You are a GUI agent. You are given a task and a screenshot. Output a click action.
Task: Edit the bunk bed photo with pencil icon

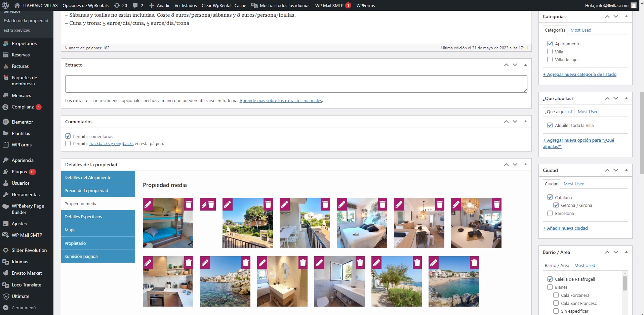pyautogui.click(x=148, y=204)
